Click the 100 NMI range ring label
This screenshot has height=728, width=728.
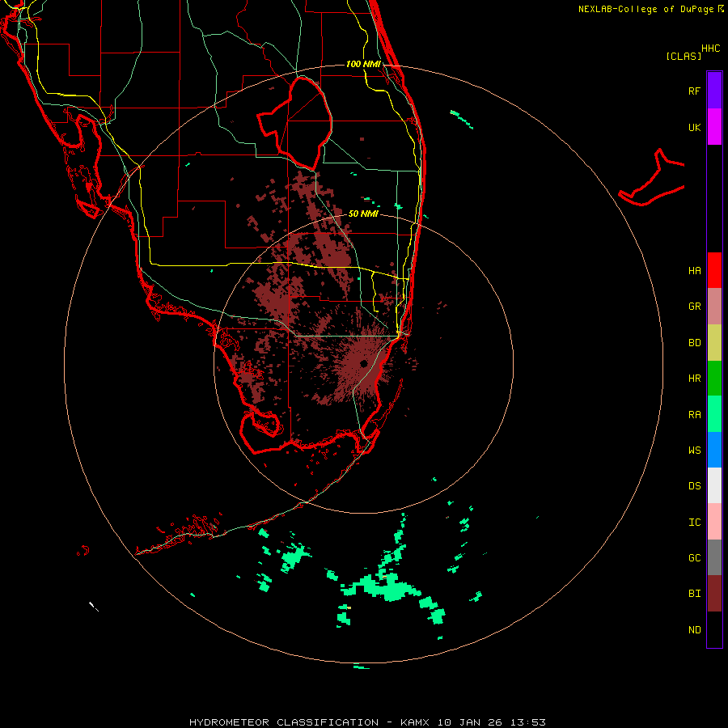363,64
